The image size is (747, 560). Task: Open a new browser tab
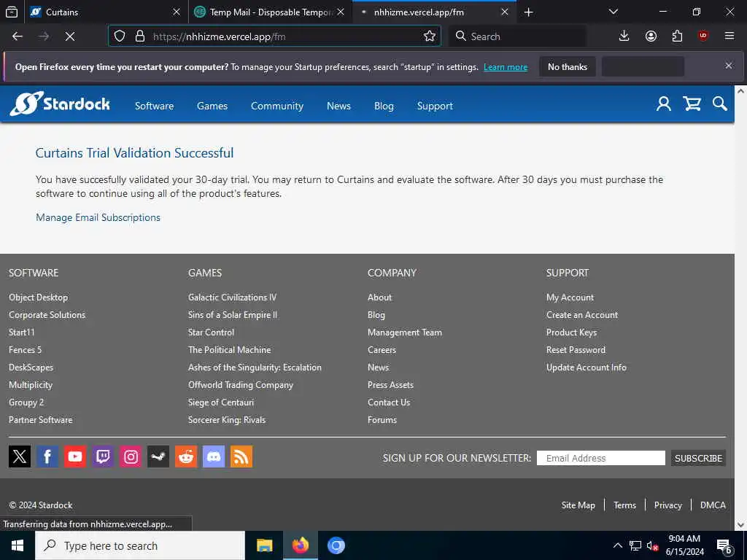[528, 12]
